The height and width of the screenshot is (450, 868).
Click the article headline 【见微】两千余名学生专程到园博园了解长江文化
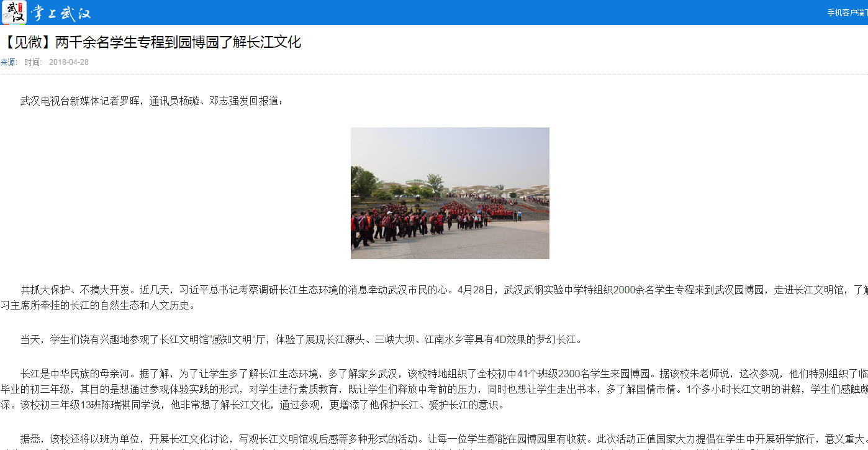151,42
